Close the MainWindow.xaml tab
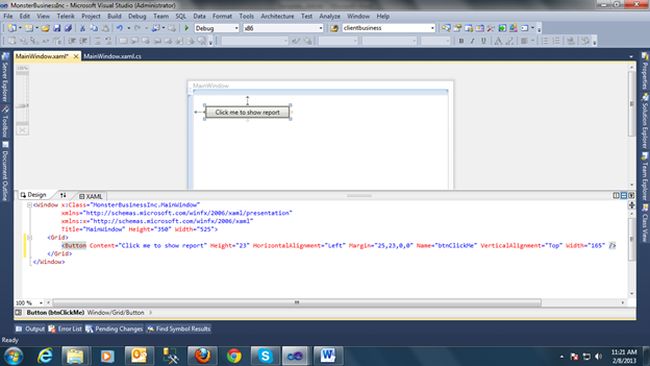 tap(76, 56)
